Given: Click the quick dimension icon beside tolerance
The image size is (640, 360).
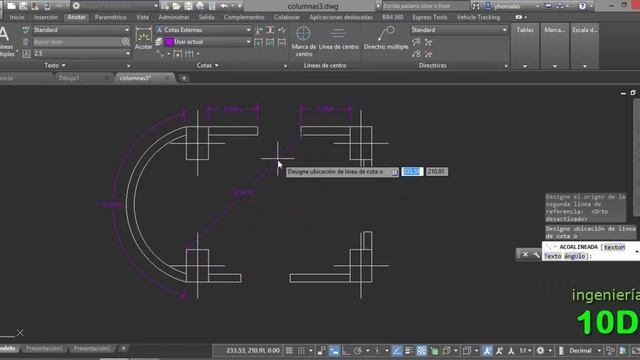Looking at the screenshot, I should pyautogui.click(x=178, y=54).
